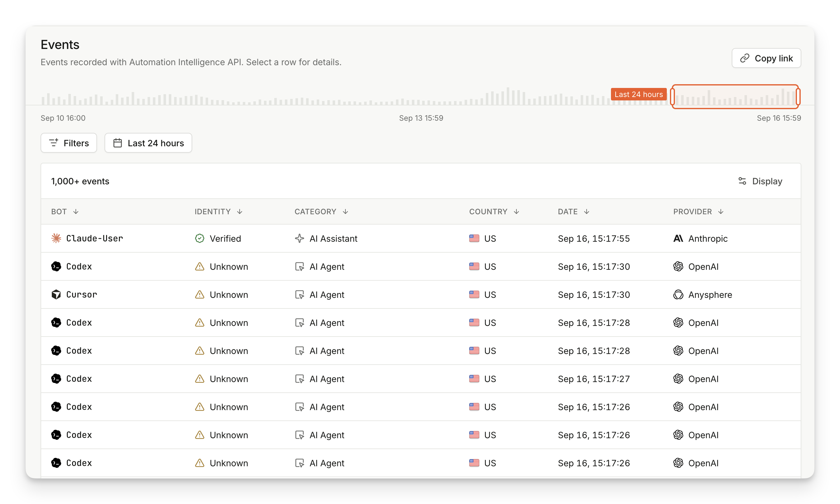Image resolution: width=840 pixels, height=504 pixels.
Task: Sort by the CATEGORY column
Action: (321, 211)
